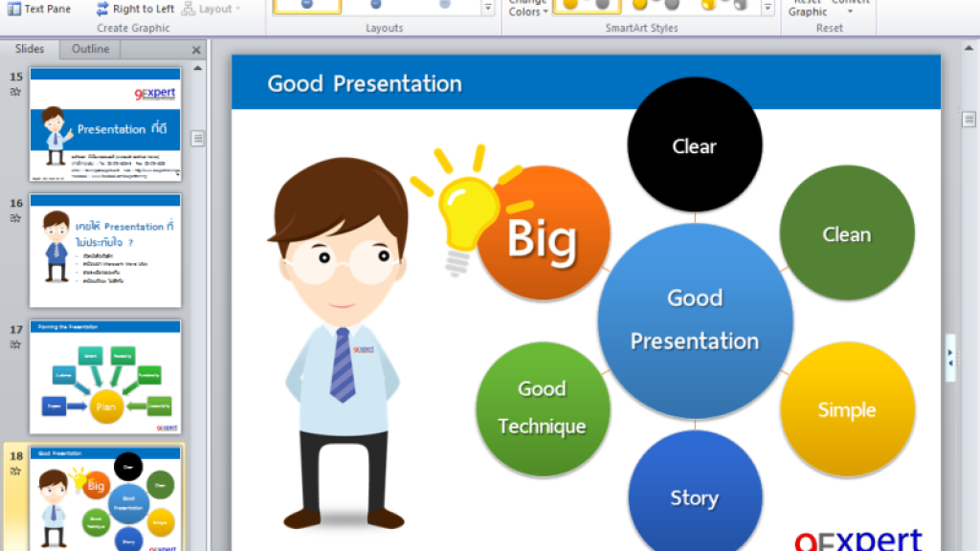
Task: Open slide 16 thumbnail
Action: pyautogui.click(x=105, y=251)
